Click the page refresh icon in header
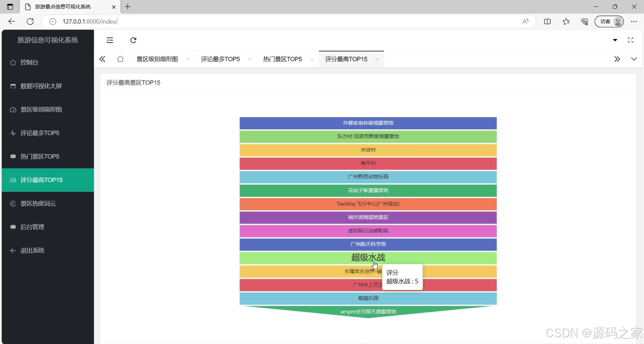The height and width of the screenshot is (344, 644). point(133,40)
